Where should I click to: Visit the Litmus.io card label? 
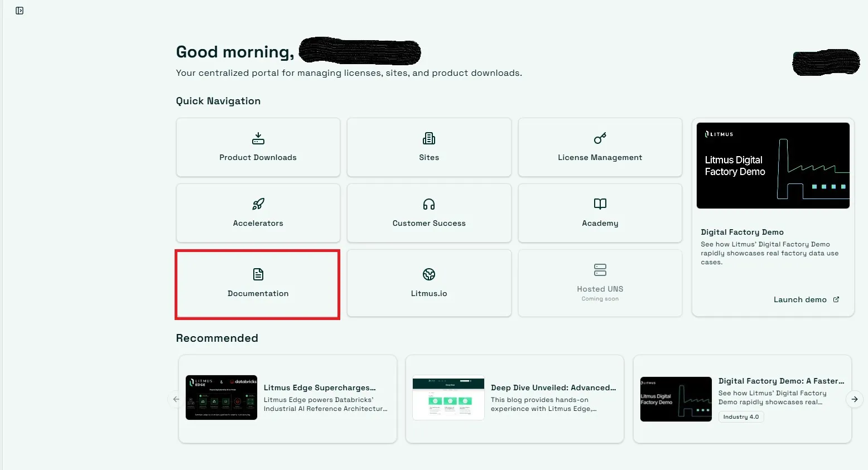pos(429,294)
